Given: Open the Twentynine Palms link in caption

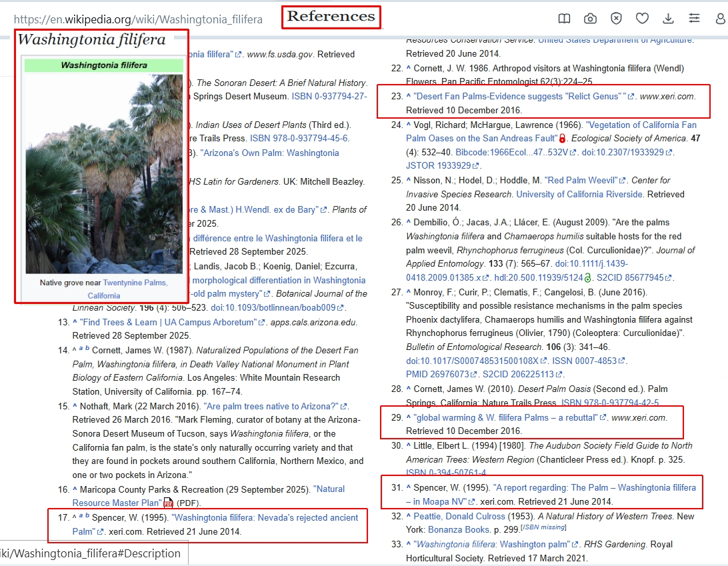Looking at the screenshot, I should pos(135,282).
